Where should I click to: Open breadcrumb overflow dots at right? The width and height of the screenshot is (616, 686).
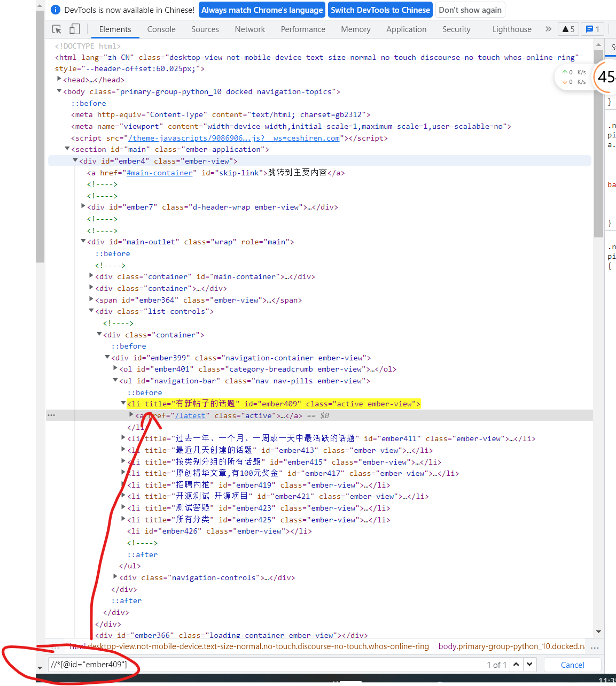click(x=595, y=646)
